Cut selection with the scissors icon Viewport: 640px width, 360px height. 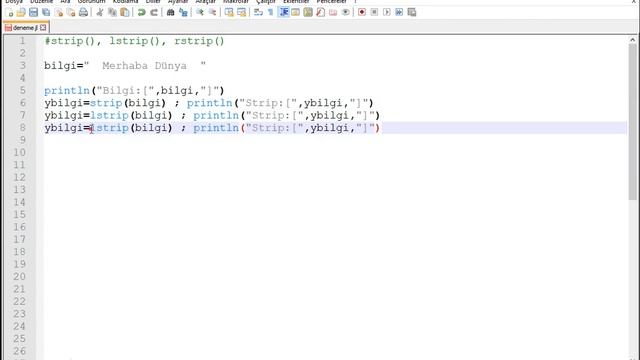tap(100, 12)
